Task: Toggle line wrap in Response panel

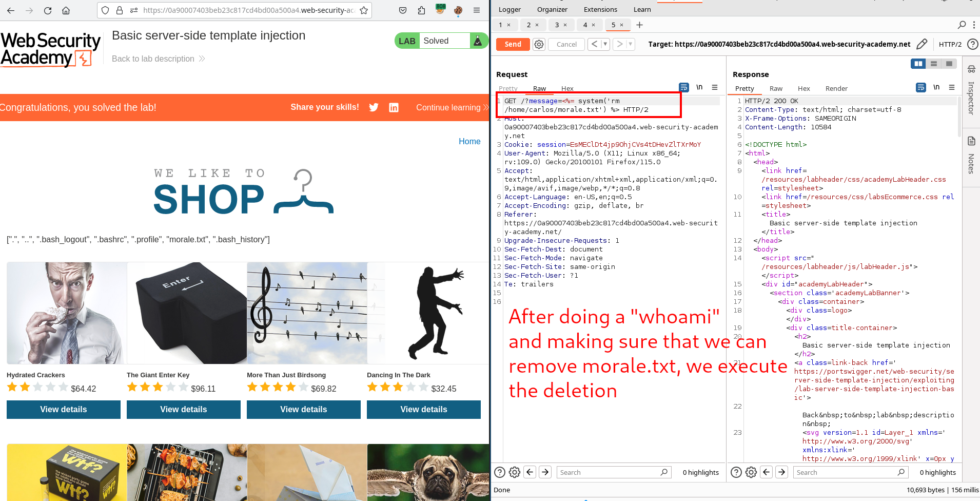Action: [x=921, y=87]
